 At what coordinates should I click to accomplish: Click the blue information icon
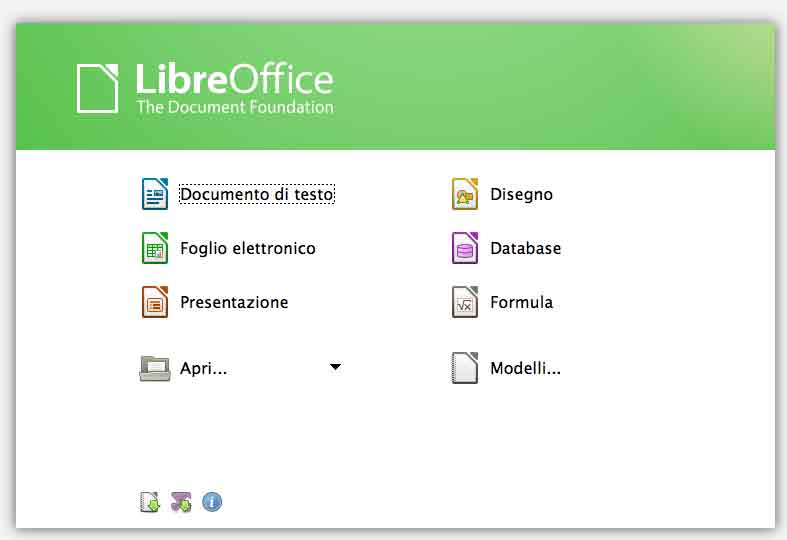click(x=212, y=502)
